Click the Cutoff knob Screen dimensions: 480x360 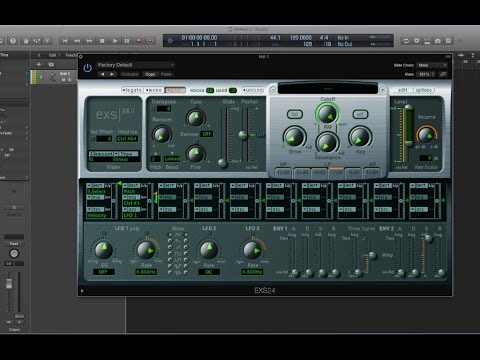point(327,114)
